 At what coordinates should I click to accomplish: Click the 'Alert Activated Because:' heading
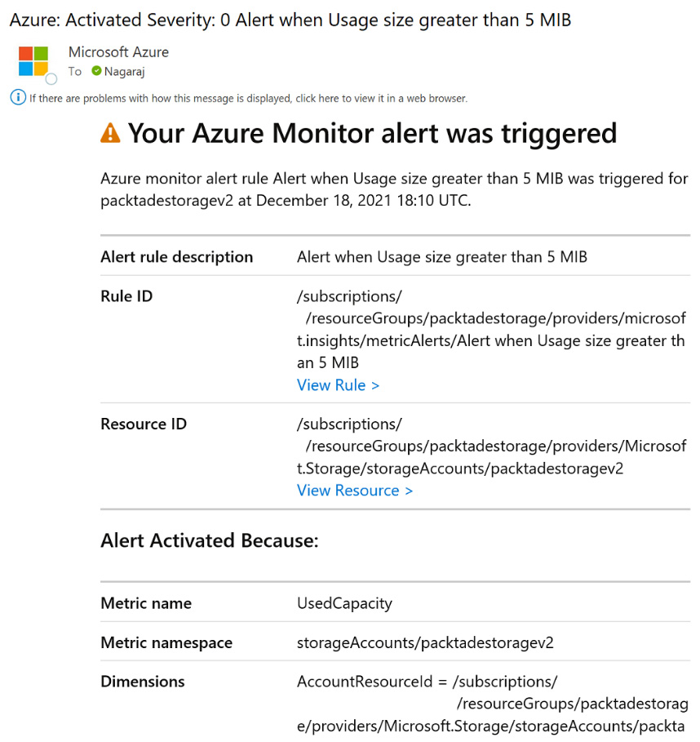pos(209,540)
